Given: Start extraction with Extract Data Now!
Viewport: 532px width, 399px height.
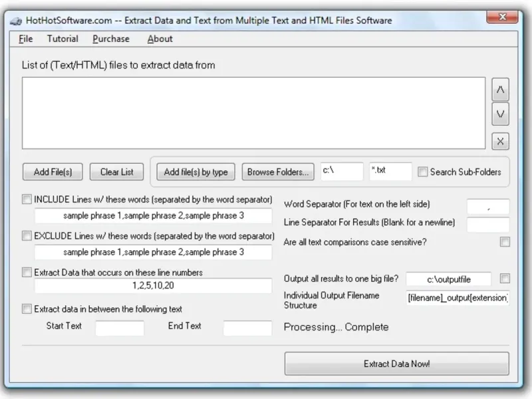Looking at the screenshot, I should click(396, 364).
